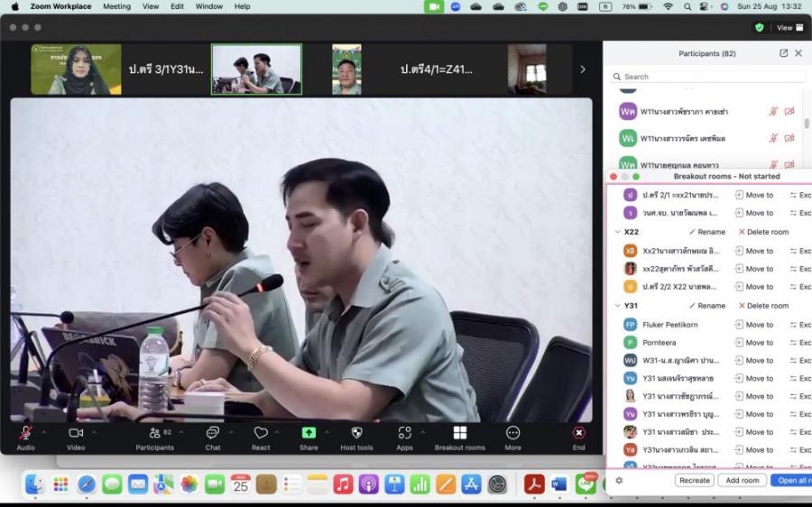
Task: Click the Apple menu logo
Action: pos(15,6)
